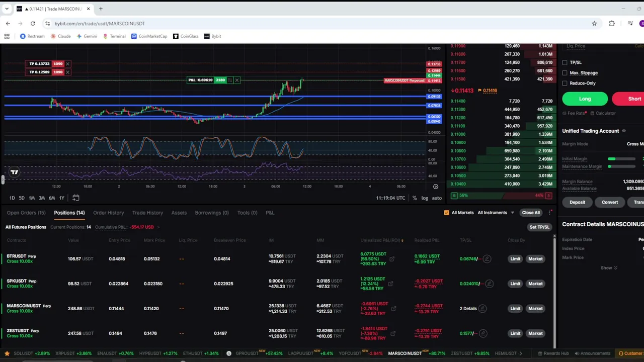Cancel the TP 0.13733 order on chart

(67, 64)
